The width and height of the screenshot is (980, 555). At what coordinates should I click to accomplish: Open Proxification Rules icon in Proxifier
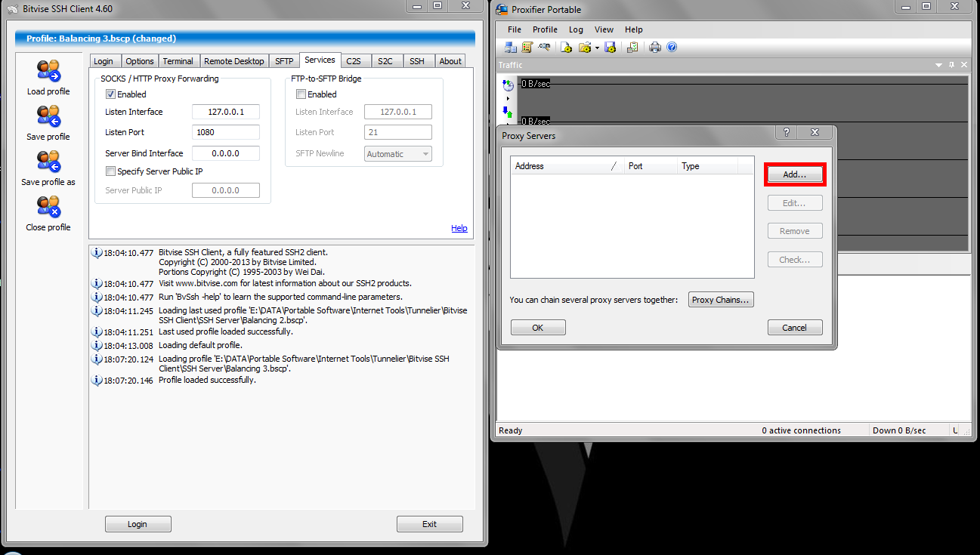tap(527, 47)
